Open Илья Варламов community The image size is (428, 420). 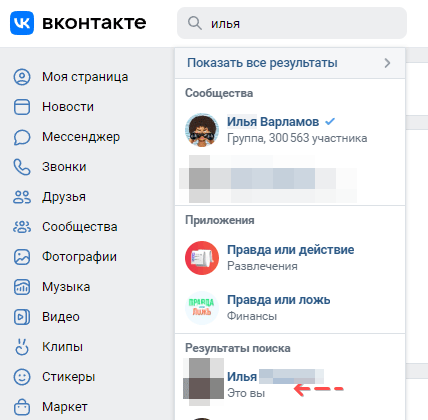pos(273,122)
